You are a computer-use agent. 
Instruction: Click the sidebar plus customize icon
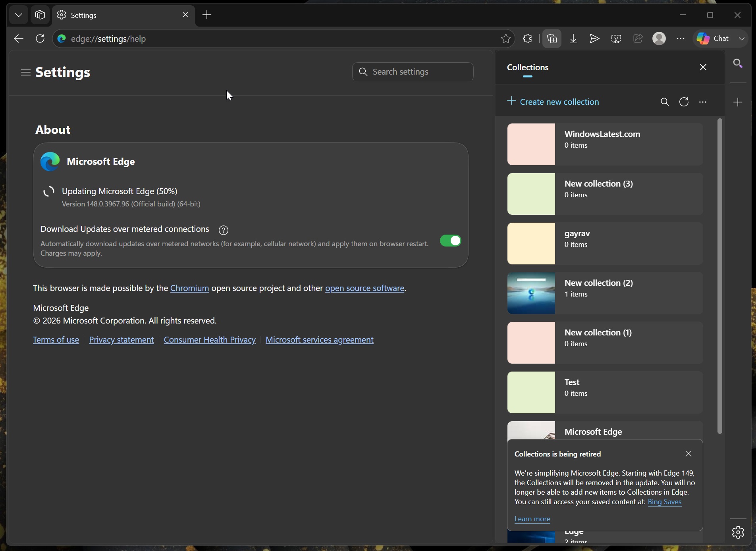738,102
